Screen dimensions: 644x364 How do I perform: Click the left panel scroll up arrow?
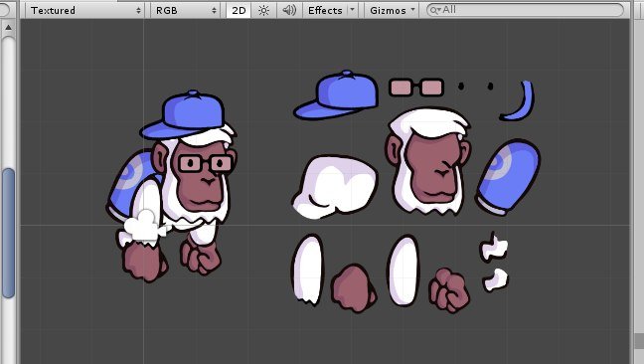pyautogui.click(x=8, y=28)
